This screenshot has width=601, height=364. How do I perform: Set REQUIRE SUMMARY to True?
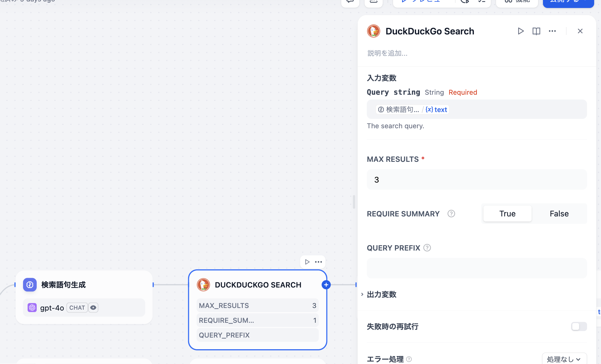coord(507,214)
